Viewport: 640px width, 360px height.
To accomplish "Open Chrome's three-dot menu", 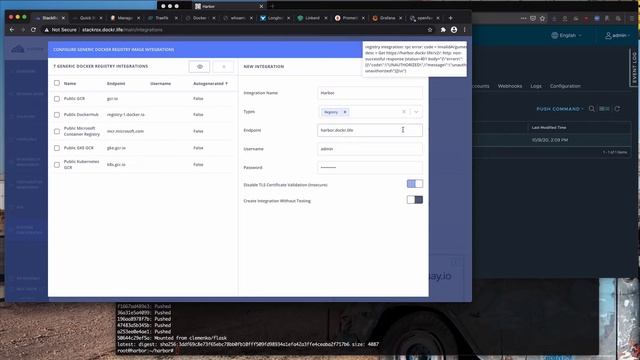I will coord(464,30).
